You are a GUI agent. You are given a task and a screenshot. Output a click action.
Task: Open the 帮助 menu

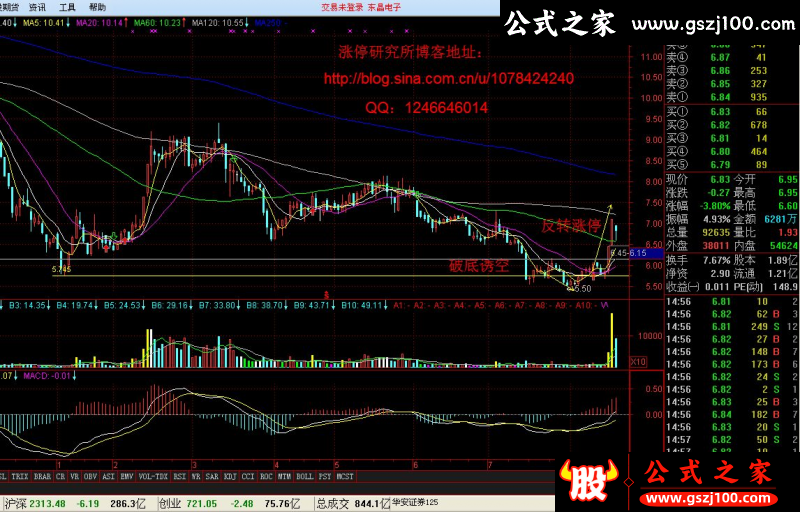(97, 7)
